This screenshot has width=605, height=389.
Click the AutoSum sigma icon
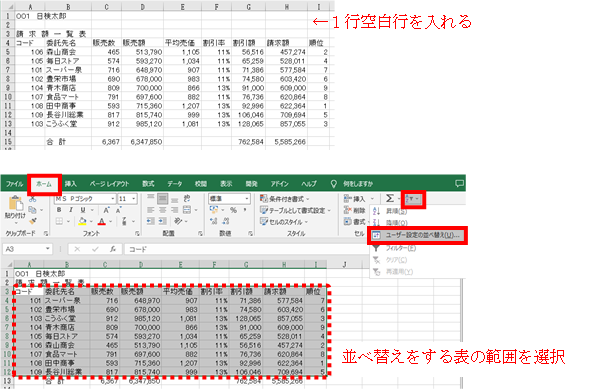click(x=390, y=198)
